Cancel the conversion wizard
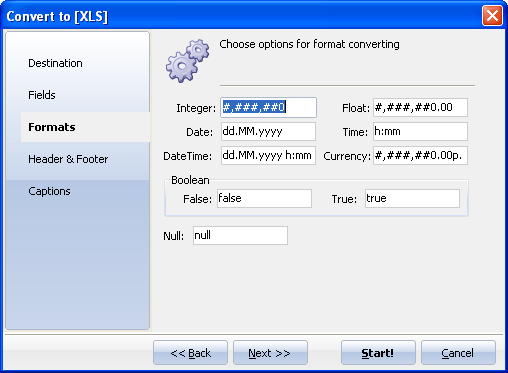Screen dimensions: 508x373 coord(458,353)
